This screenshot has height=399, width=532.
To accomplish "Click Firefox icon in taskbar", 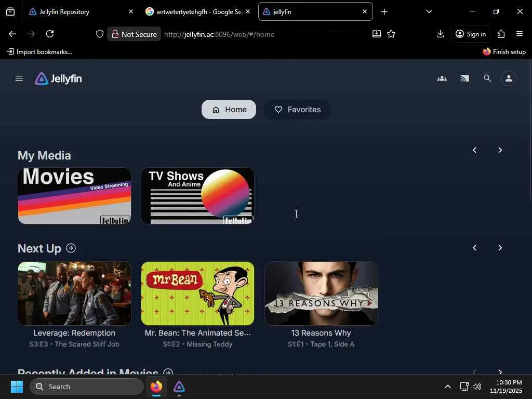I will 156,387.
